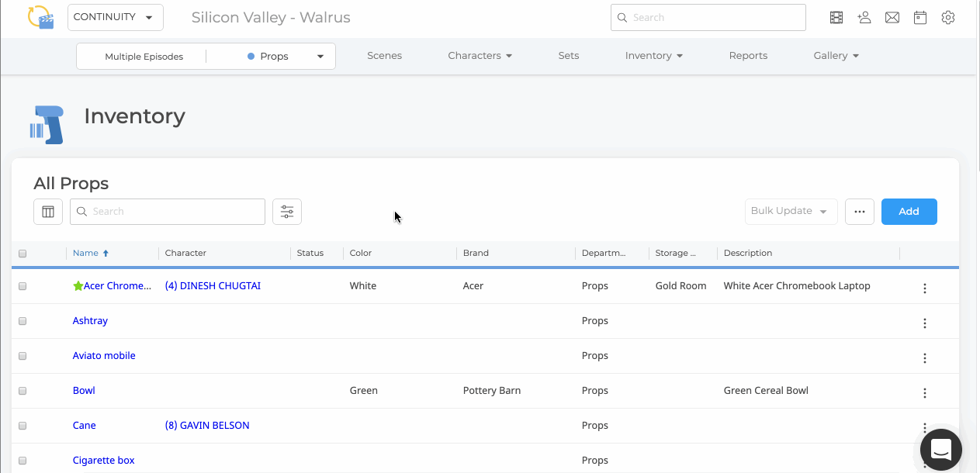The height and width of the screenshot is (473, 980).
Task: Toggle select-all checkbox in table header
Action: (x=23, y=254)
